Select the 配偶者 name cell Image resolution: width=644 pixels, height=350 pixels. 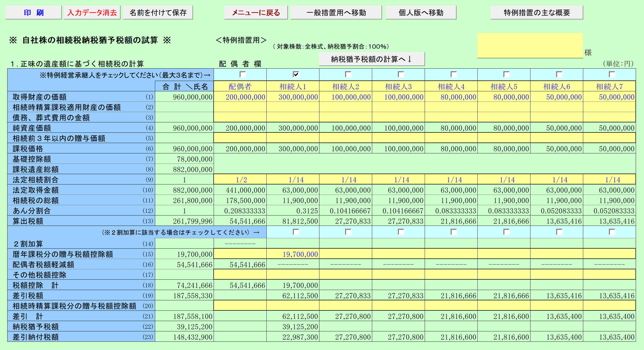tap(240, 86)
